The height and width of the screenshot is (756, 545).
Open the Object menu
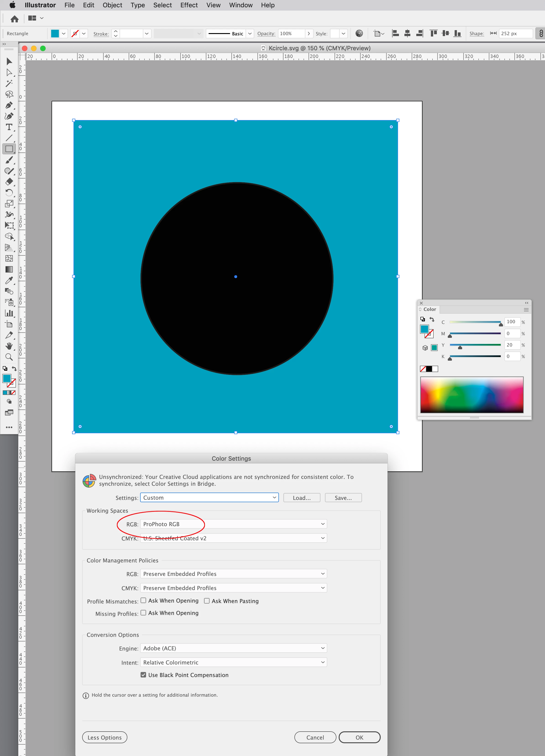[112, 5]
